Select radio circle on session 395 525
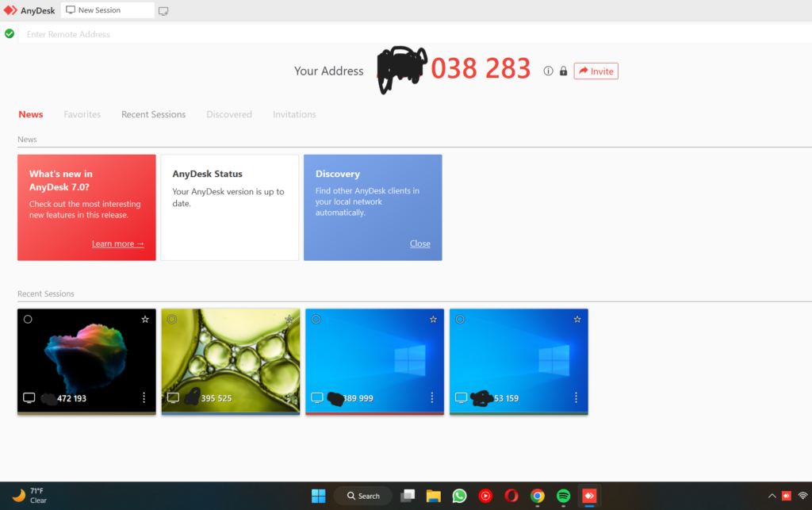The image size is (812, 510). coord(172,320)
